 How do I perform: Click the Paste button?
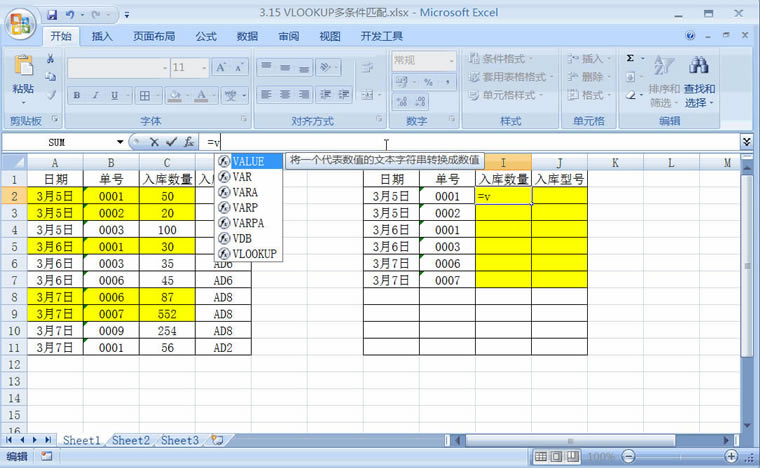(23, 78)
